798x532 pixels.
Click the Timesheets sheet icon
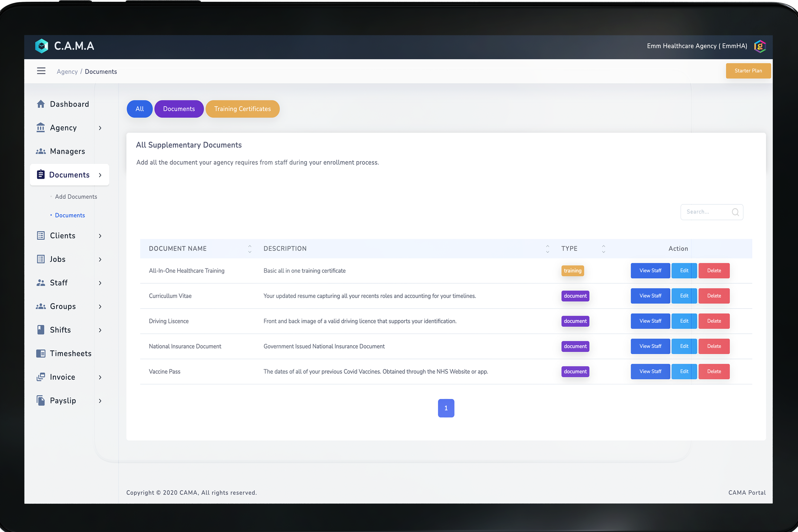point(41,354)
